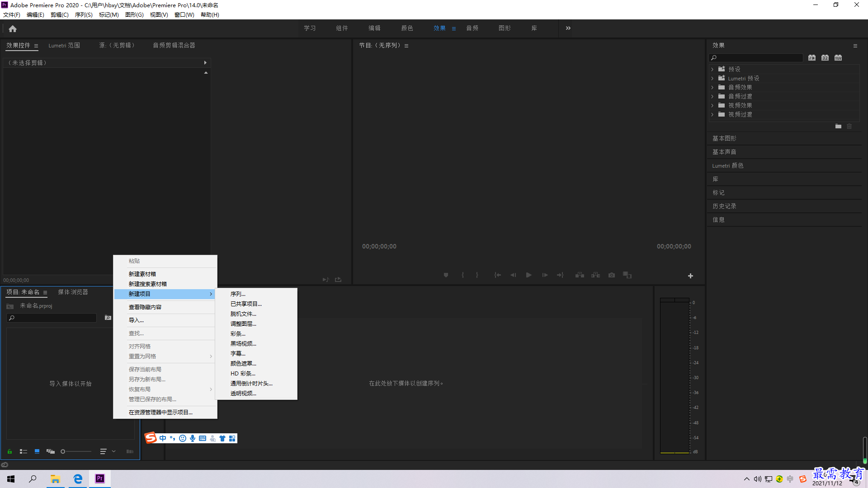This screenshot has height=488, width=868.
Task: Expand the 视频效果 folder
Action: click(712, 106)
